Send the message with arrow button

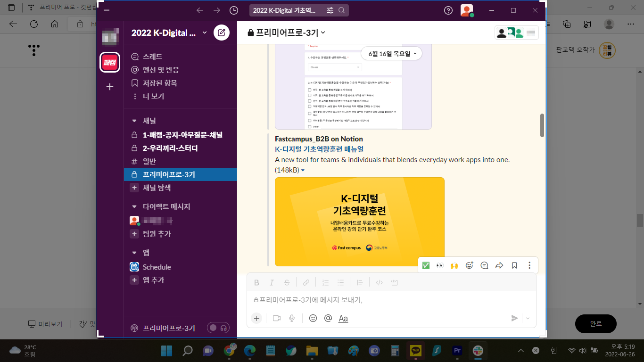pos(514,319)
